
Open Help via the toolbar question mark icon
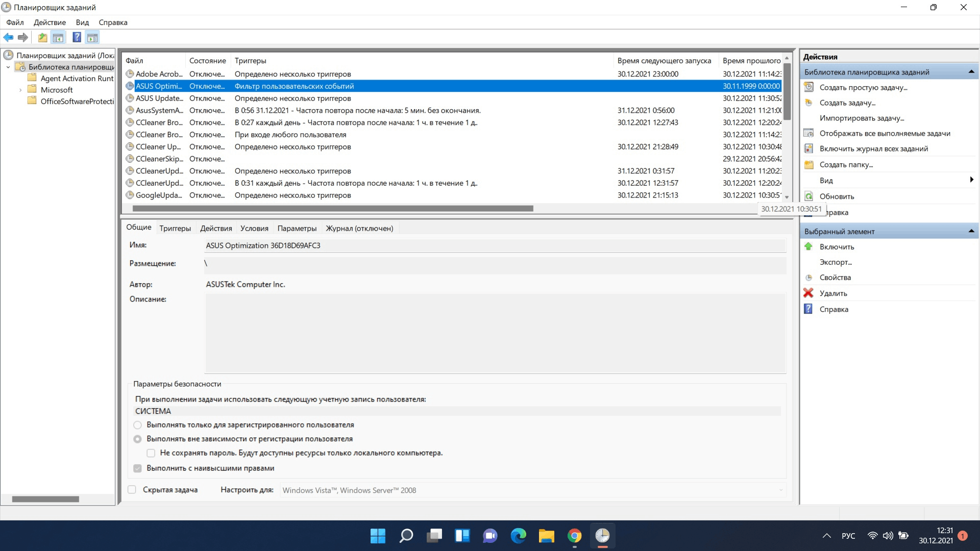click(77, 37)
